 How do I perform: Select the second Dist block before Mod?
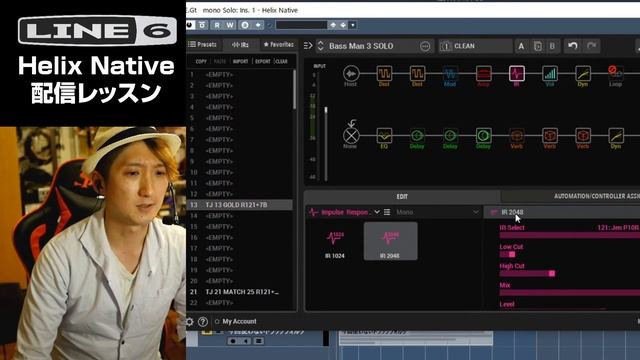pyautogui.click(x=417, y=74)
